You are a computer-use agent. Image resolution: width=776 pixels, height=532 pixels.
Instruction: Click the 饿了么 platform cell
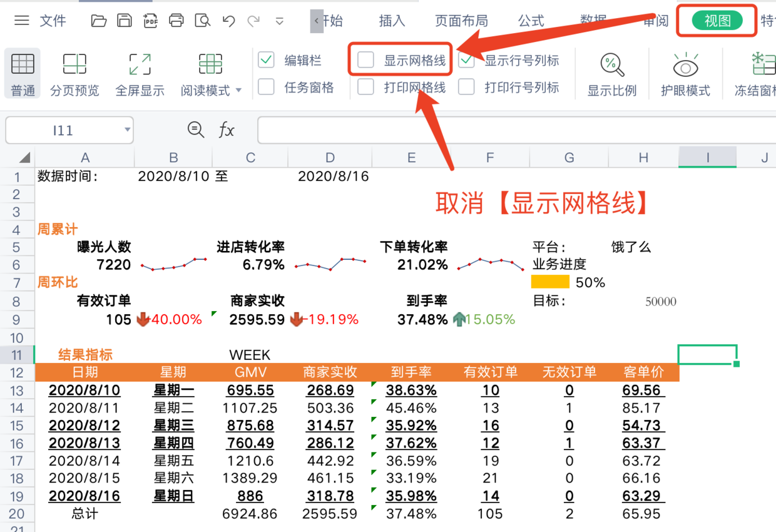click(x=631, y=247)
